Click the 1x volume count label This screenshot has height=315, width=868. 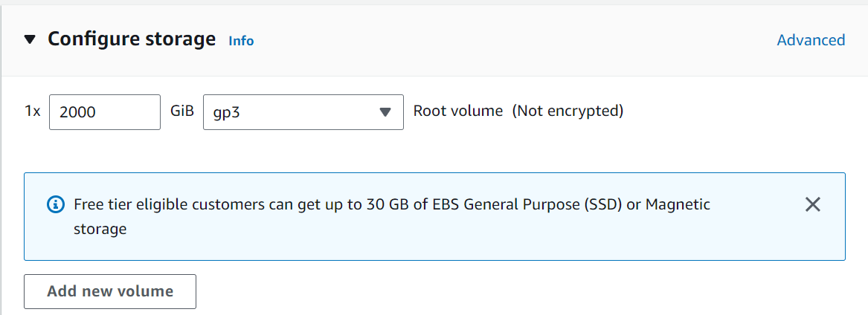[33, 112]
